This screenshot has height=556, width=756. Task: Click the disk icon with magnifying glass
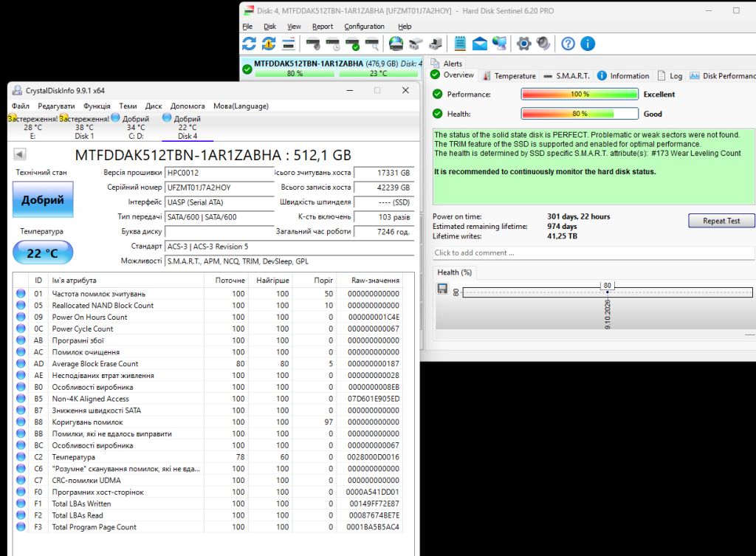coord(372,44)
